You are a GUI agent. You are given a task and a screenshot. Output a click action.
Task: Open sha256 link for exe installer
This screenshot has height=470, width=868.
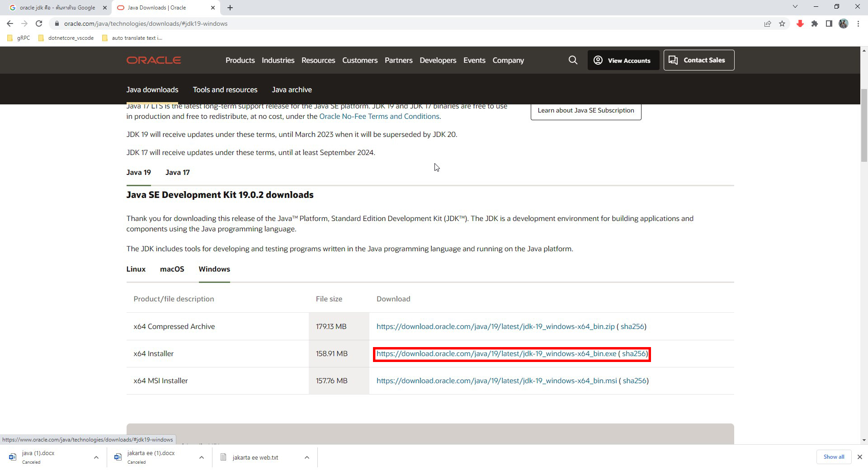click(634, 353)
